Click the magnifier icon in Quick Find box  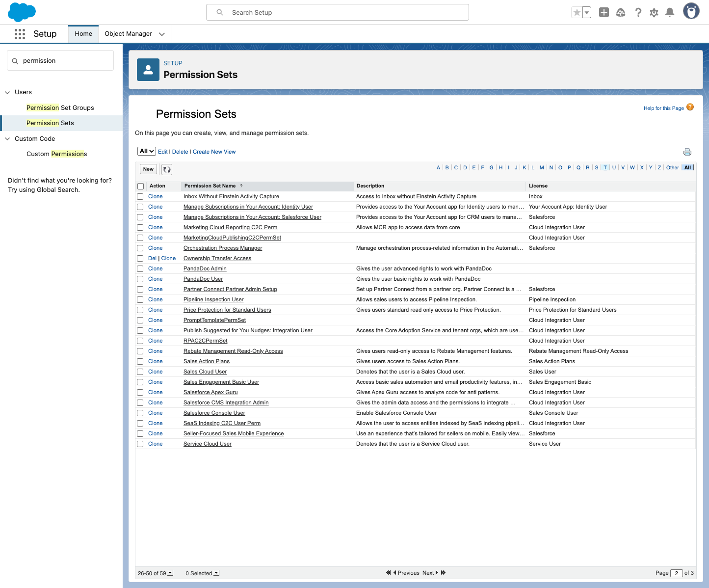(x=15, y=61)
